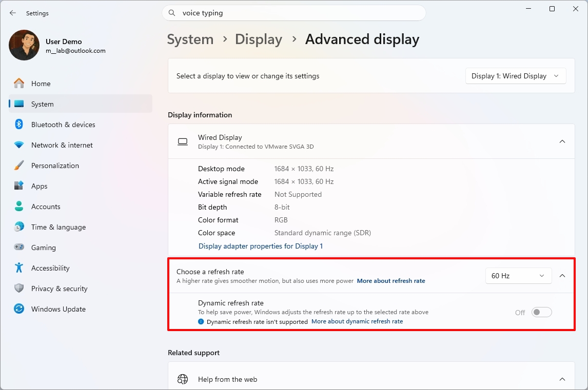
Task: Click the Personalization paintbrush icon
Action: pyautogui.click(x=19, y=165)
